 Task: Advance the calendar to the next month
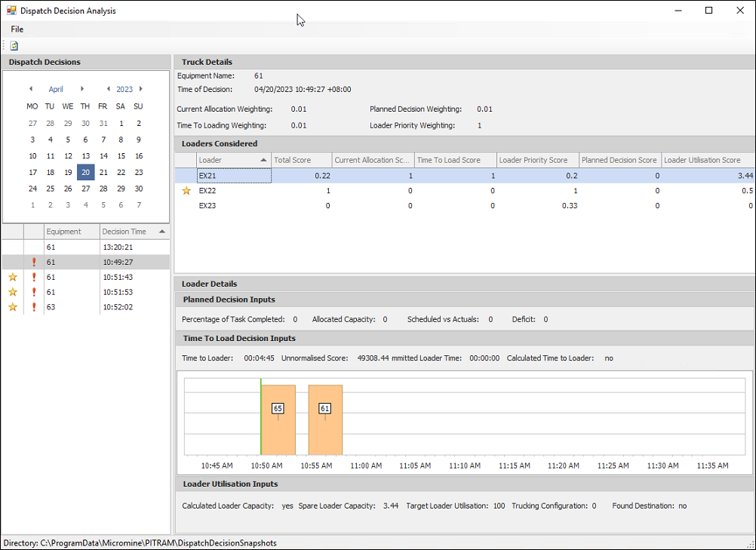(x=82, y=89)
